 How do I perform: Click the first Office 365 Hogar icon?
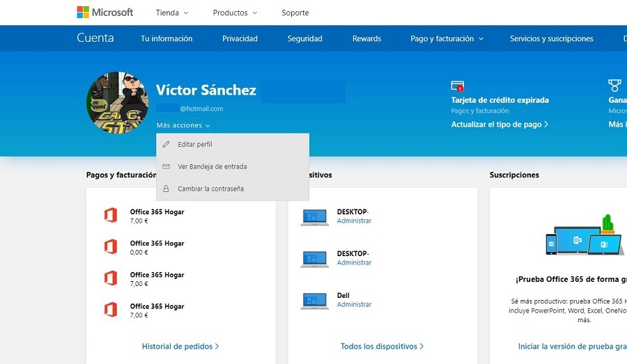(x=110, y=216)
